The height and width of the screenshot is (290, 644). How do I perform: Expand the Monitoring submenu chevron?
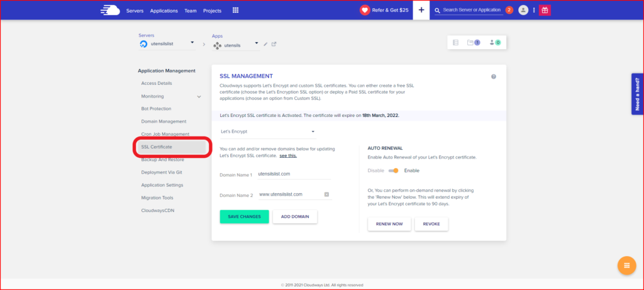[x=199, y=96]
